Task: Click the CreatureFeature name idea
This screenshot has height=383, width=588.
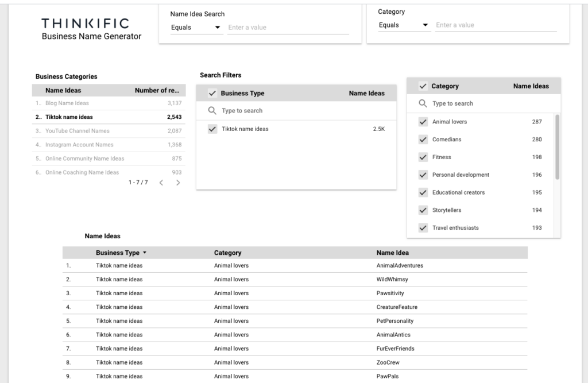Action: 397,307
